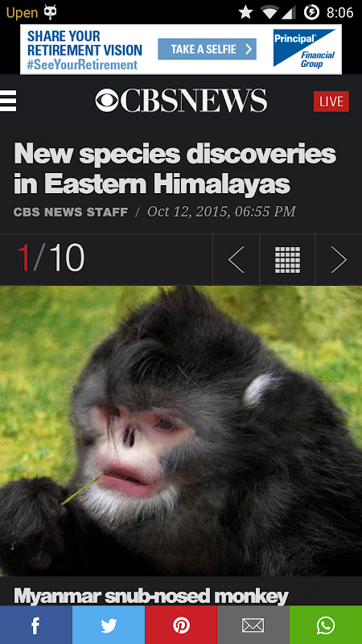
Task: Advance to next gallery slide arrow
Action: pos(339,259)
